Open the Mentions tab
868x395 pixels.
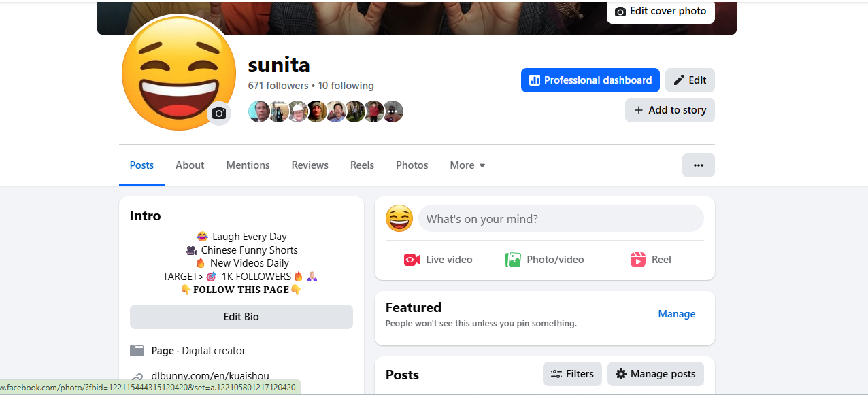248,165
